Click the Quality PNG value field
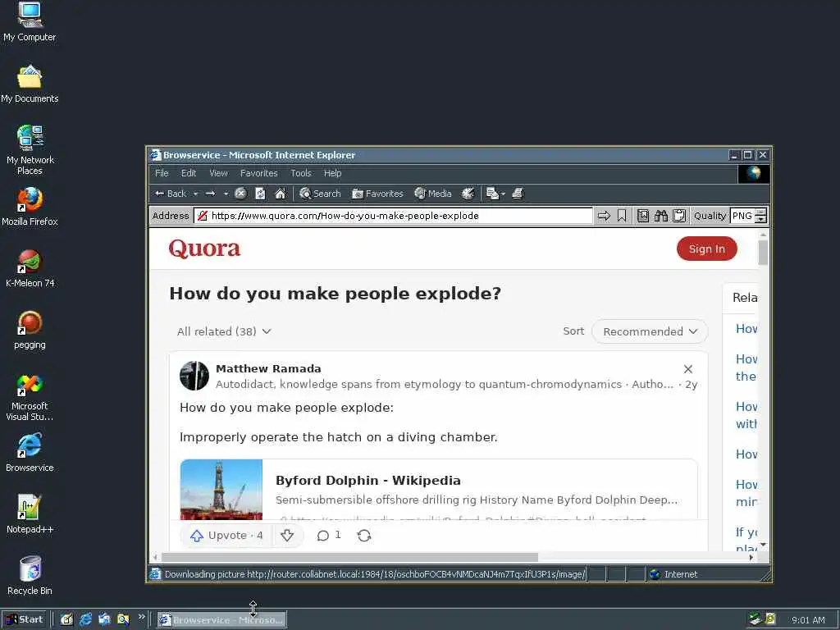840x630 pixels. (742, 216)
